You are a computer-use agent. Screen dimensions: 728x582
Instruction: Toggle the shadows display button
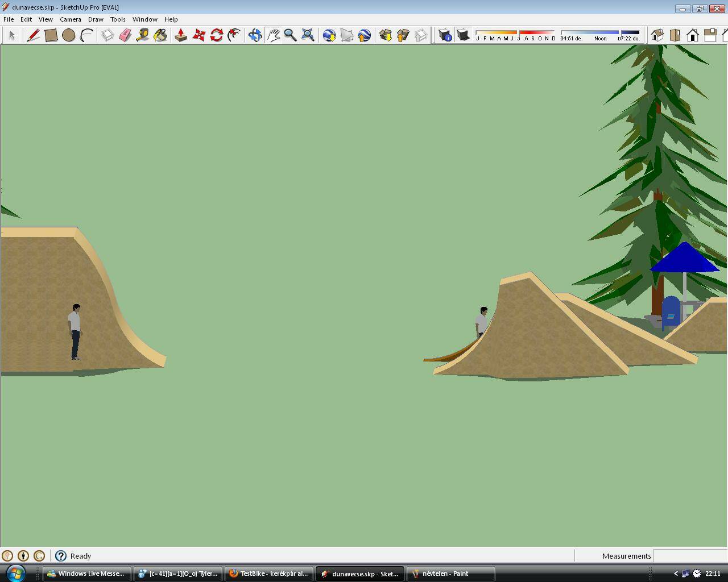[x=463, y=35]
